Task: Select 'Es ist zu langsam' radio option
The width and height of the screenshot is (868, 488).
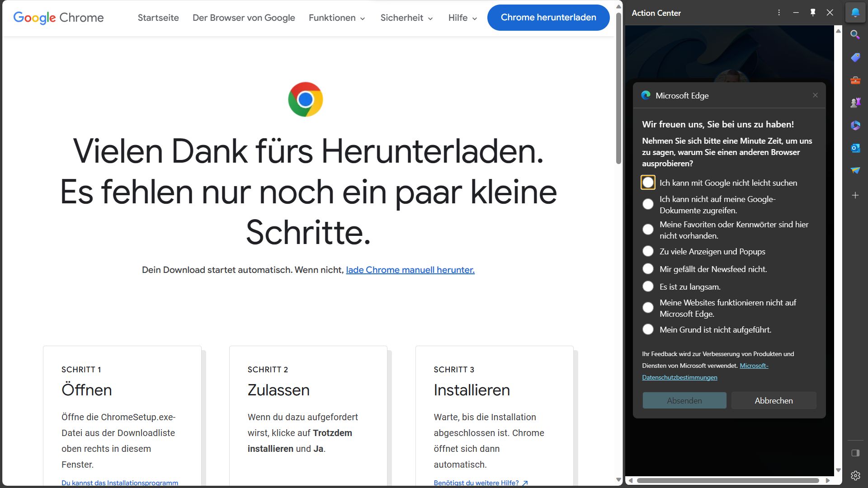Action: 648,286
